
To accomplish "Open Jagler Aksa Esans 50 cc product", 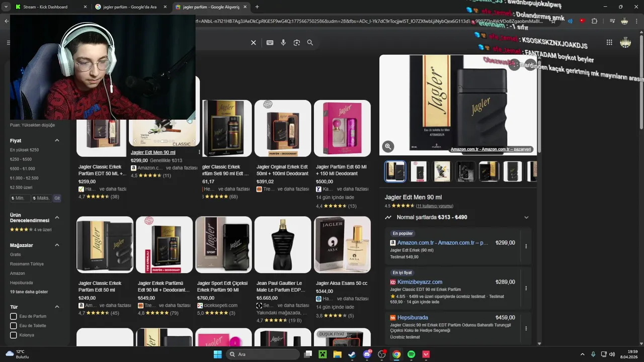I will (342, 267).
